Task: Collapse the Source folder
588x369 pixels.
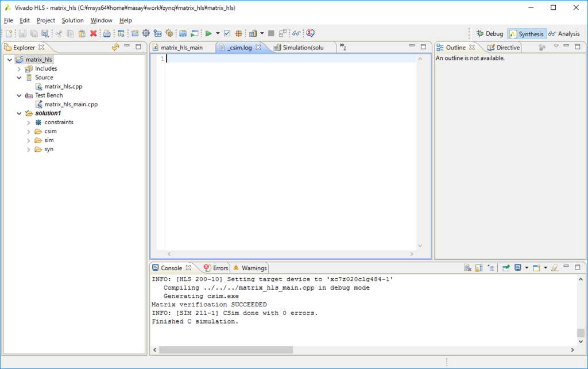Action: 19,78
